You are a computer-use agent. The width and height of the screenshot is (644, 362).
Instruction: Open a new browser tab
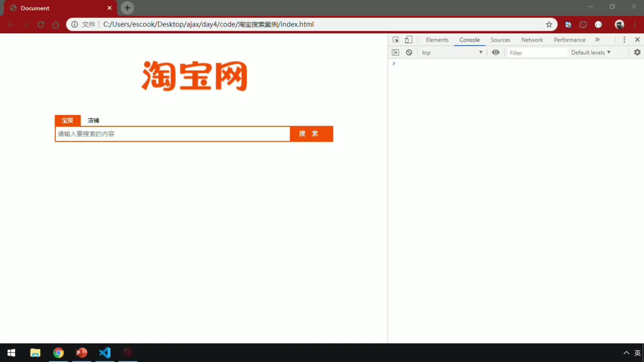coord(127,8)
